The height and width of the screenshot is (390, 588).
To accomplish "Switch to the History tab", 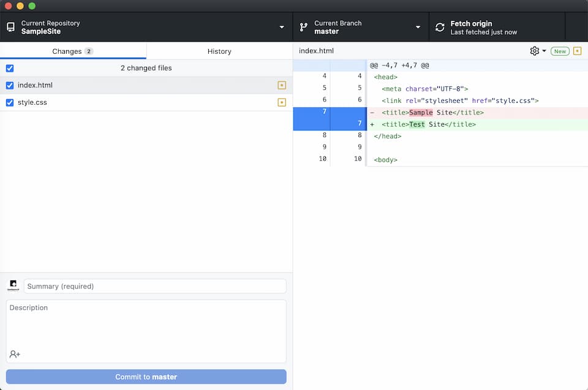I will point(219,51).
